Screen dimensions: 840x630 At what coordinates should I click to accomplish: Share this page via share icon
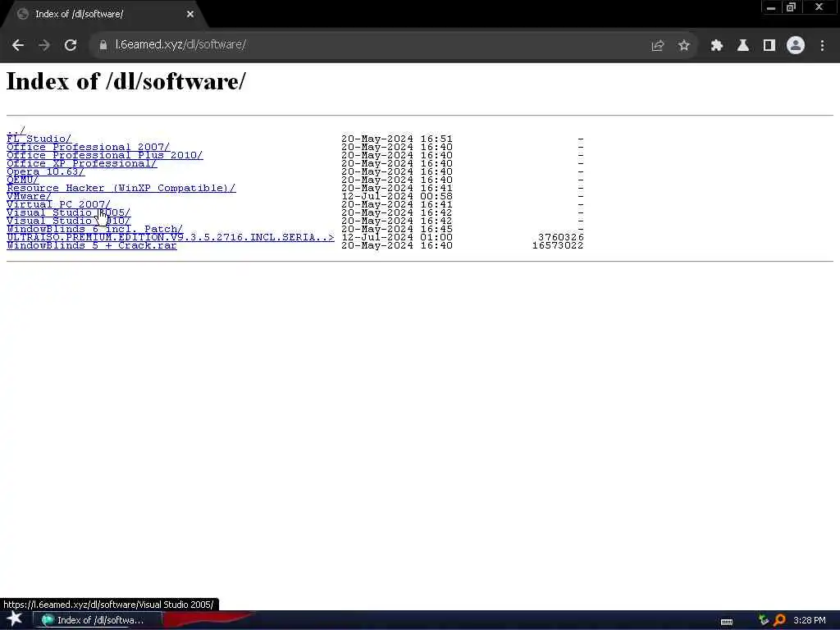point(657,46)
